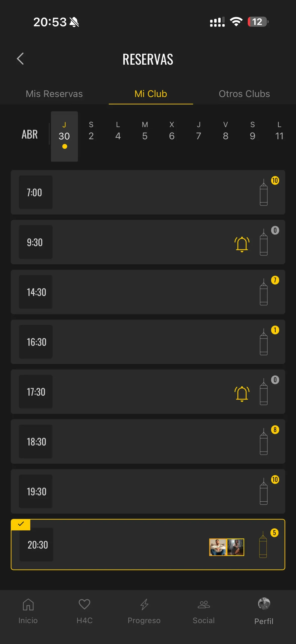The image size is (296, 644).
Task: View attendee photos on 20:30 class
Action: (226, 547)
